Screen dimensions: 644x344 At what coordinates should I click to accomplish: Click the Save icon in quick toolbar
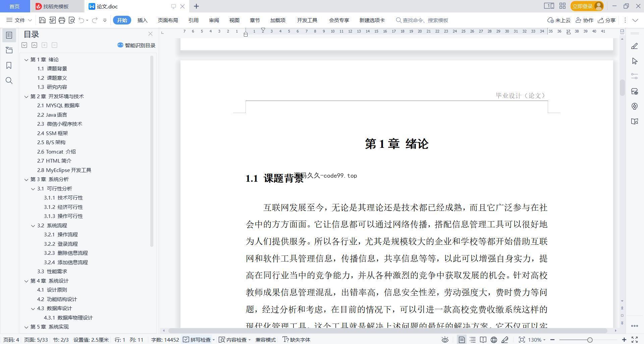point(42,20)
